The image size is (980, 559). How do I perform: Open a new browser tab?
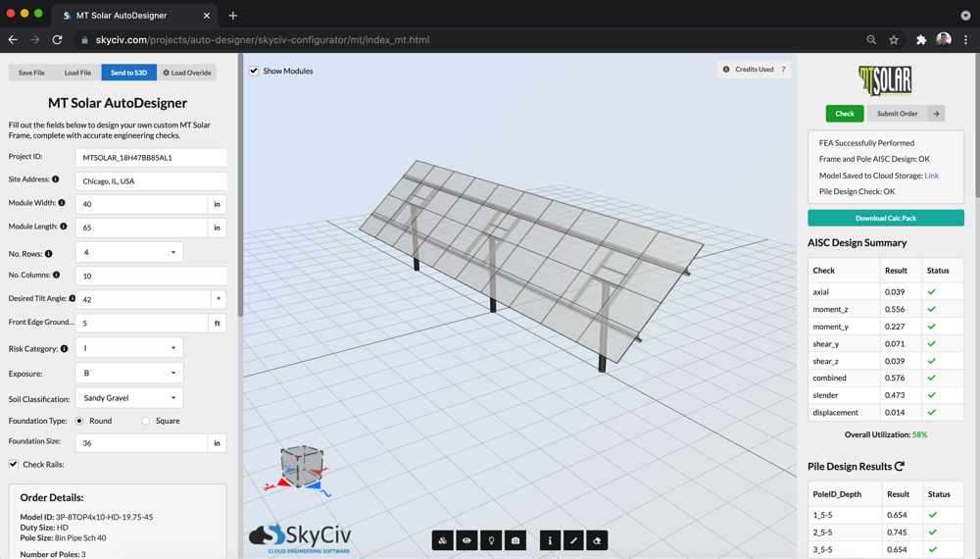pyautogui.click(x=232, y=15)
